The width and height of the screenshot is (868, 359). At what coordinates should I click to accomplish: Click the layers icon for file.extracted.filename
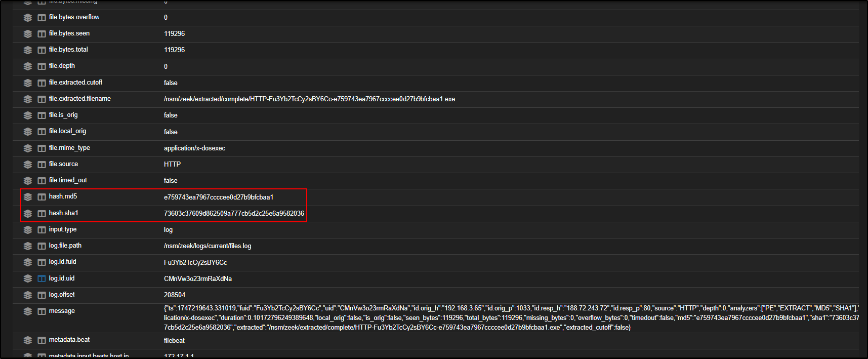point(28,99)
